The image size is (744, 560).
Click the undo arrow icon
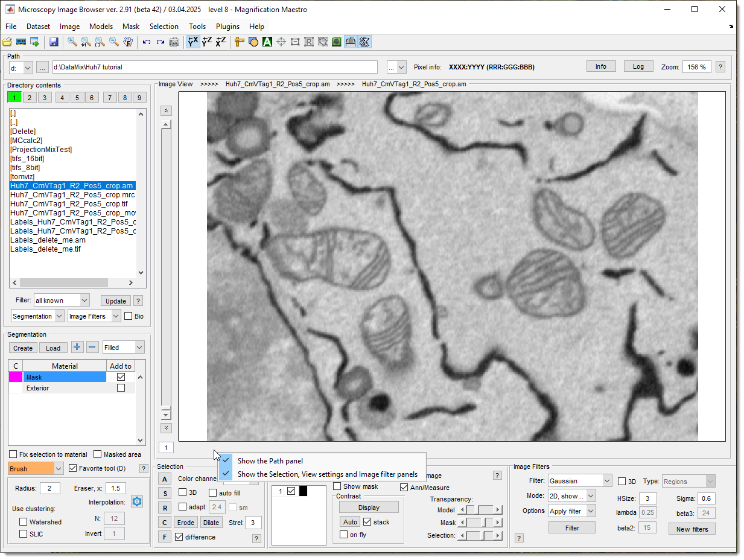click(146, 42)
